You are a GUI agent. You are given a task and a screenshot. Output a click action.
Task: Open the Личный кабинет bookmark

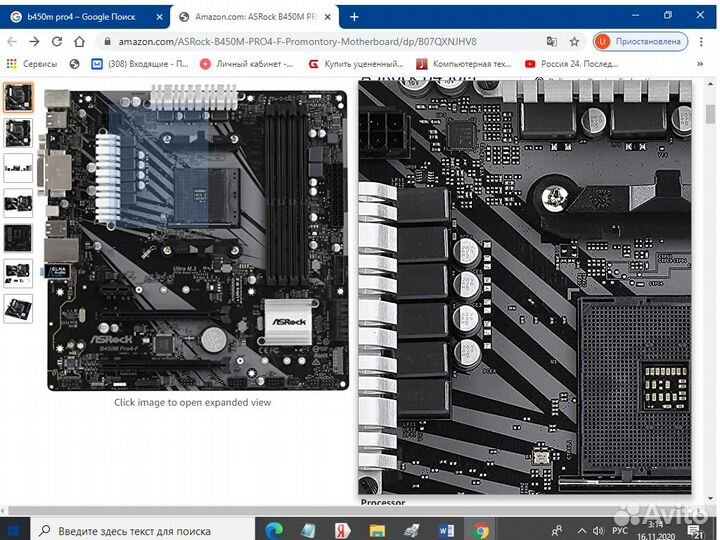coord(247,64)
